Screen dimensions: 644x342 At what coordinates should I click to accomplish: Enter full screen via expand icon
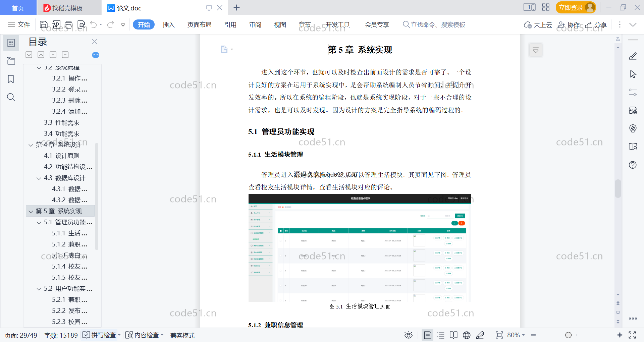click(x=632, y=335)
